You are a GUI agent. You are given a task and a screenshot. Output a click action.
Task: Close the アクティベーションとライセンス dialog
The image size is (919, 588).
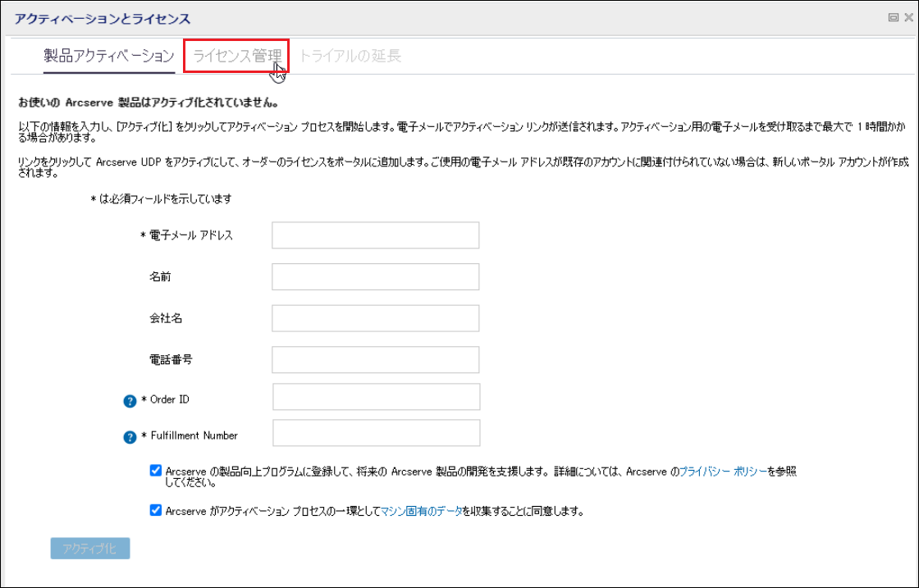pyautogui.click(x=908, y=18)
